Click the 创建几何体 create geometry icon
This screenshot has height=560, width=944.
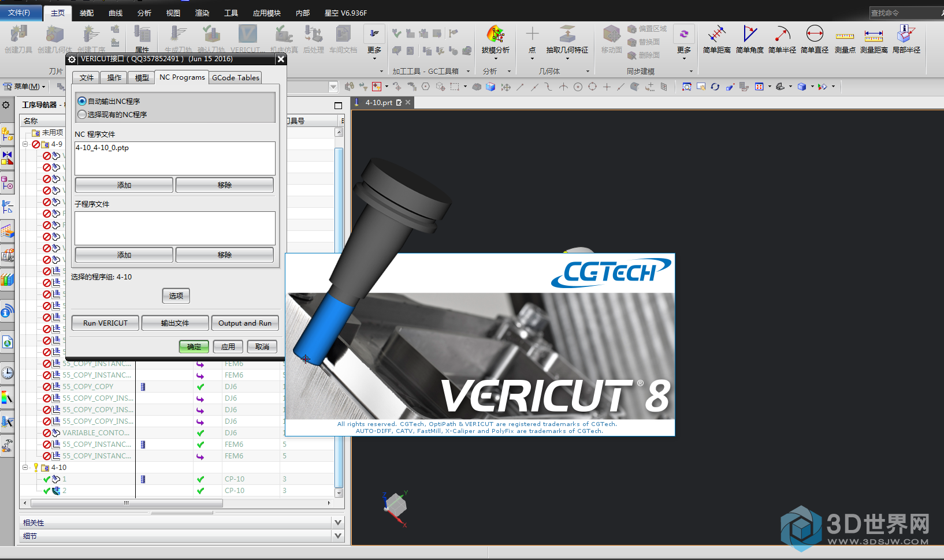[x=54, y=39]
